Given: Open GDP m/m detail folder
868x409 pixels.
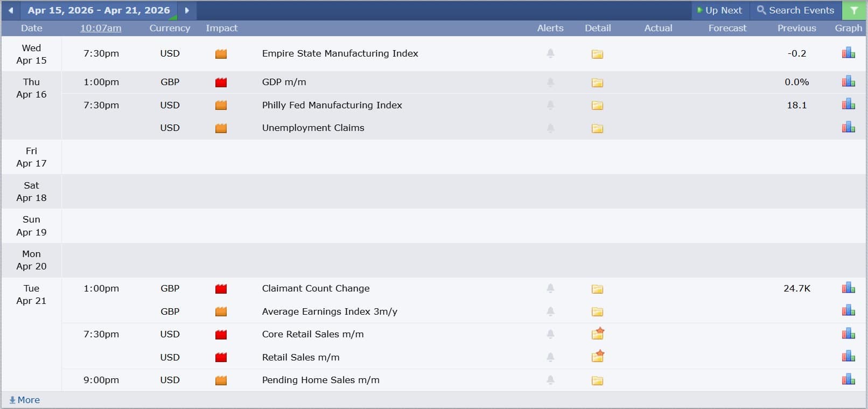Looking at the screenshot, I should tap(597, 82).
